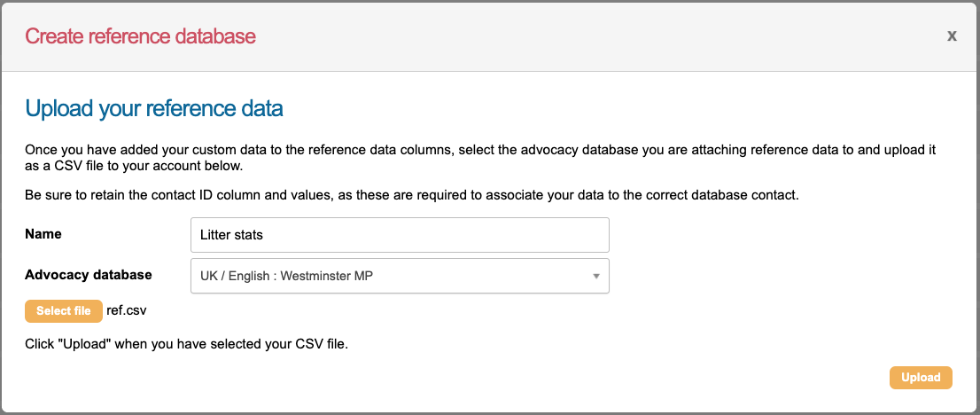This screenshot has height=415, width=980.
Task: Click the bold Advocacy database label
Action: (89, 275)
